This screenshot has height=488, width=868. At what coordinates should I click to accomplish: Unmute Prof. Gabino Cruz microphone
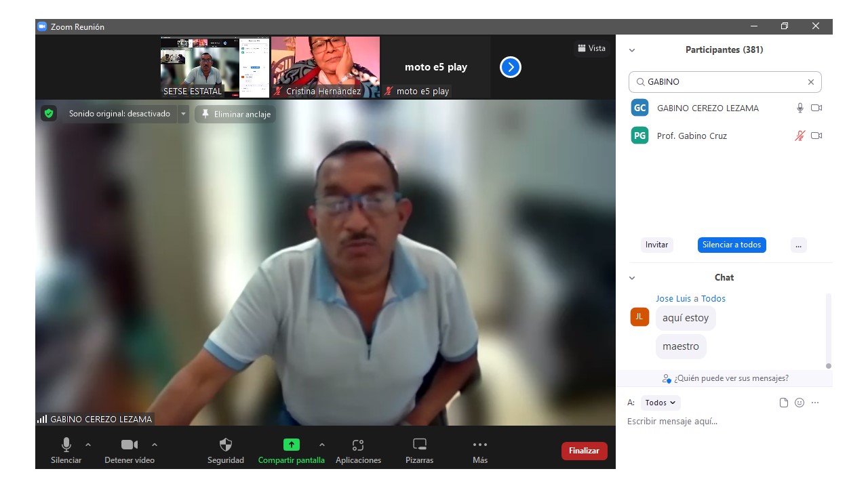[800, 136]
